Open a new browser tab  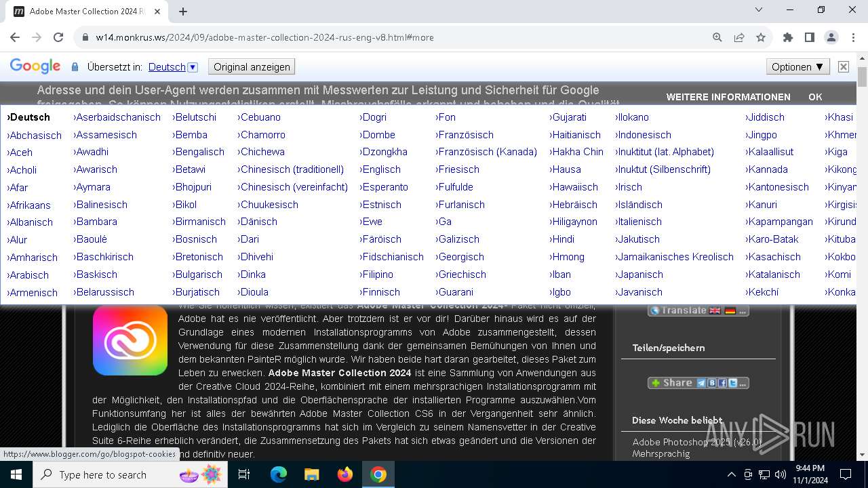click(183, 12)
